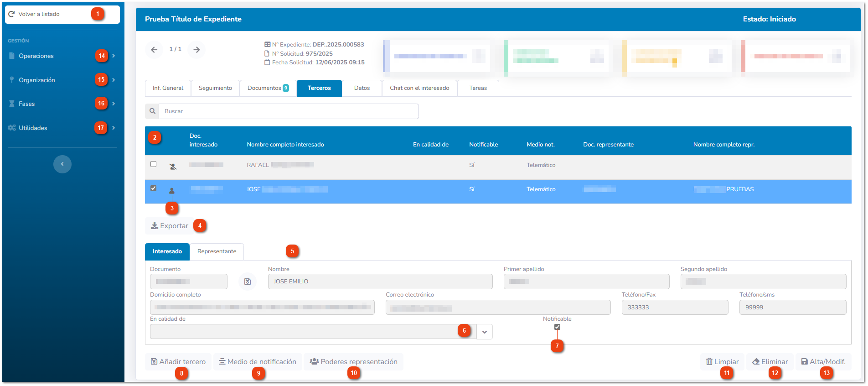Click person icon in JOSE row

pos(172,191)
